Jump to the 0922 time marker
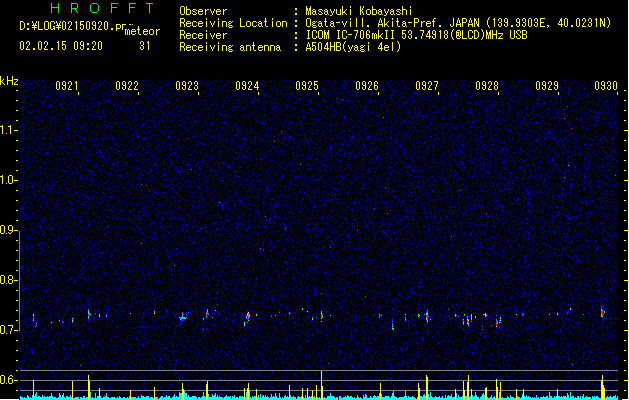This screenshot has width=629, height=400. [127, 86]
